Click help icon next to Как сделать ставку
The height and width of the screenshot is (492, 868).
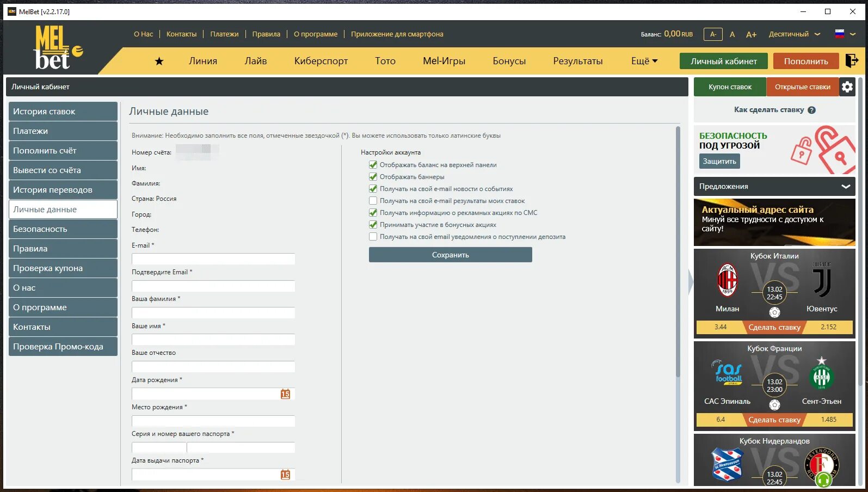click(811, 110)
